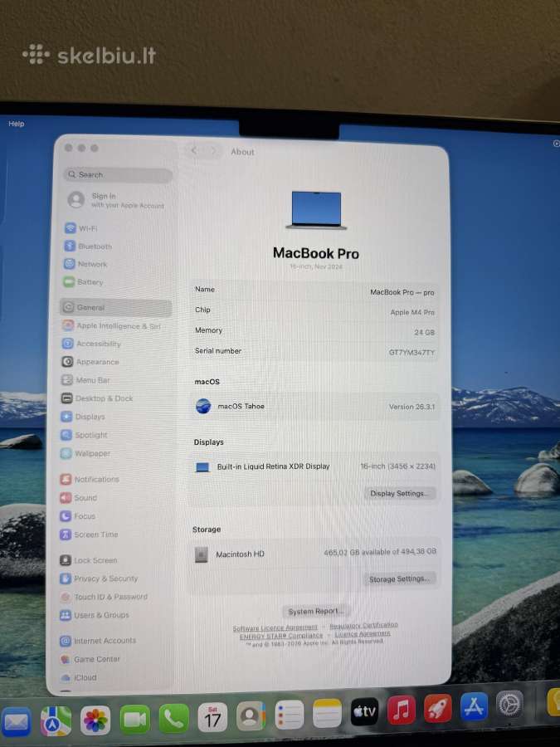Screen dimensions: 560x747
Task: Open Spotlight settings
Action: click(x=84, y=435)
